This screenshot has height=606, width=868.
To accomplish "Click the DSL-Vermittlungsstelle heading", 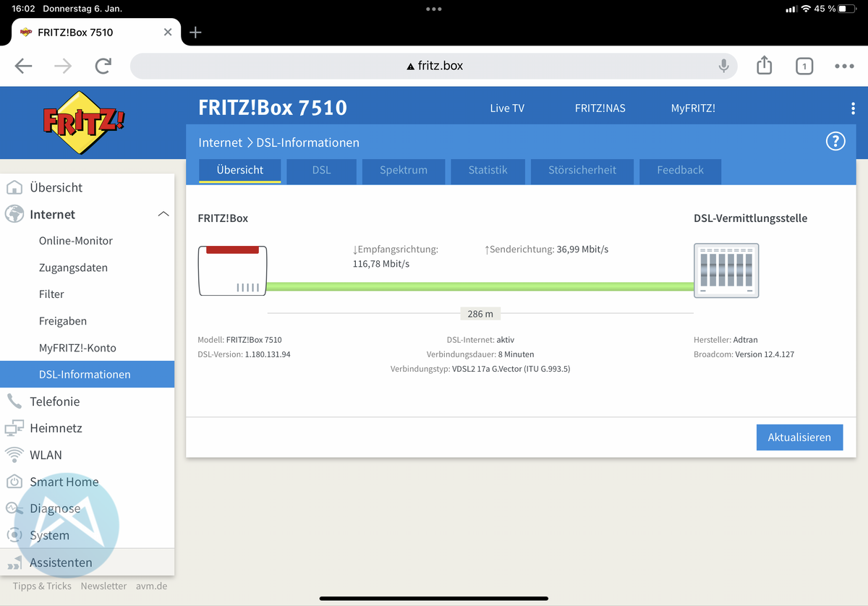I will pos(750,218).
